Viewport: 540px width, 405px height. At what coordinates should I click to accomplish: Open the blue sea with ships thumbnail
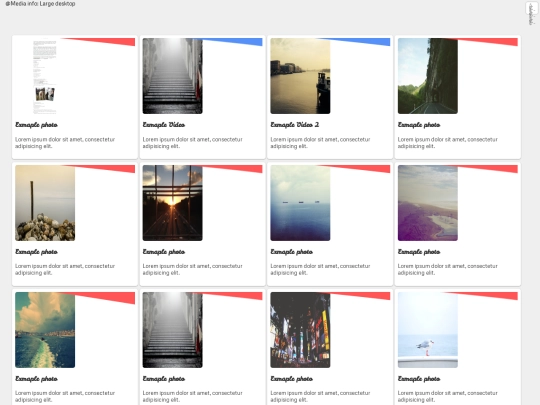coord(300,203)
